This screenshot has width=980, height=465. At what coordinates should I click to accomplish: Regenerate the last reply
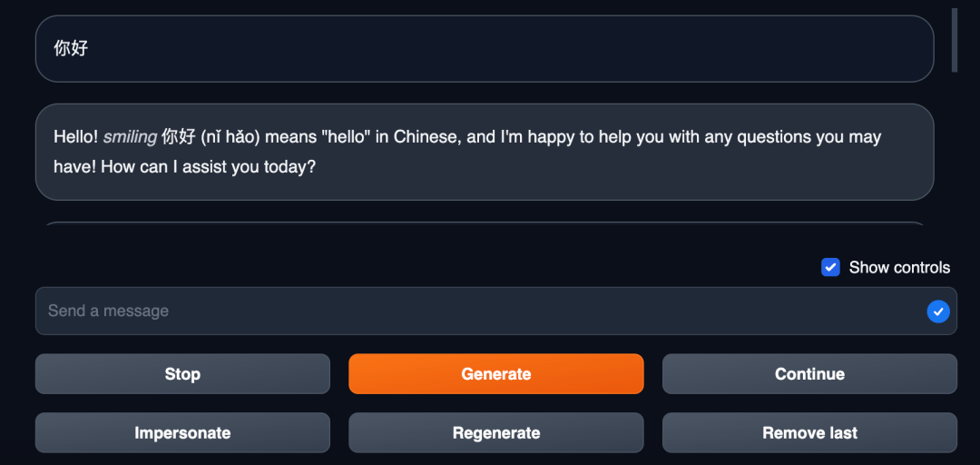(496, 433)
